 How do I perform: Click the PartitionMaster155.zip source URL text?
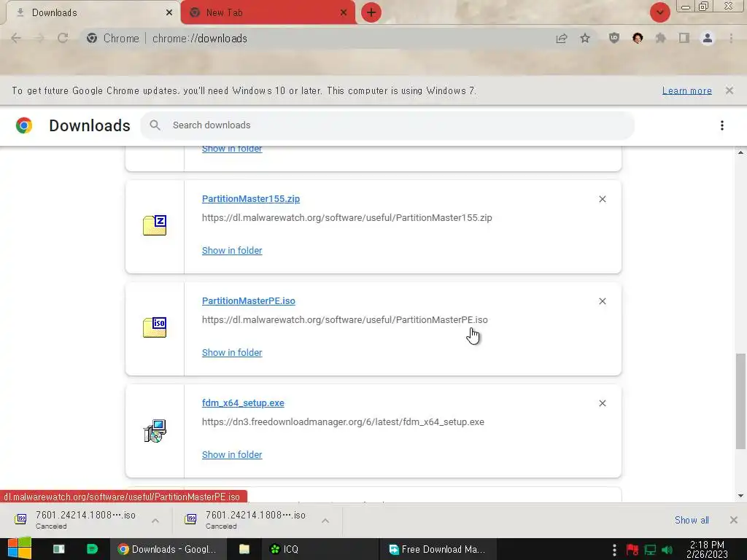point(347,217)
